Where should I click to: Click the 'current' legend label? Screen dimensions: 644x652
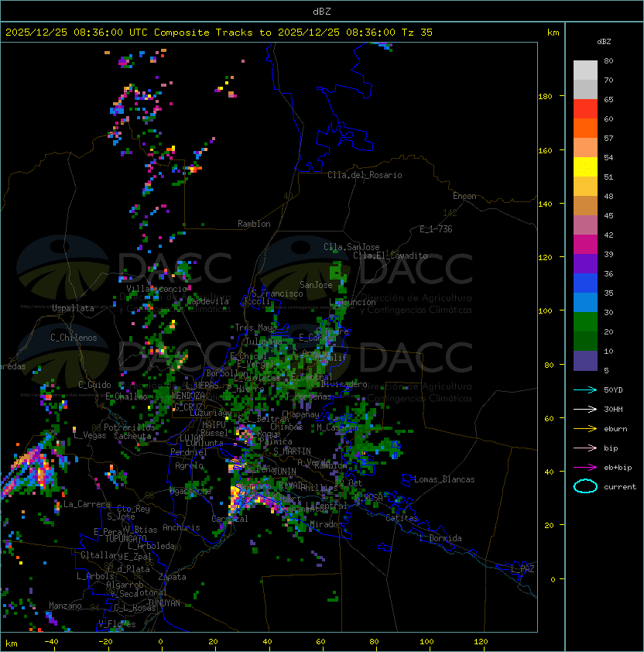(x=620, y=487)
